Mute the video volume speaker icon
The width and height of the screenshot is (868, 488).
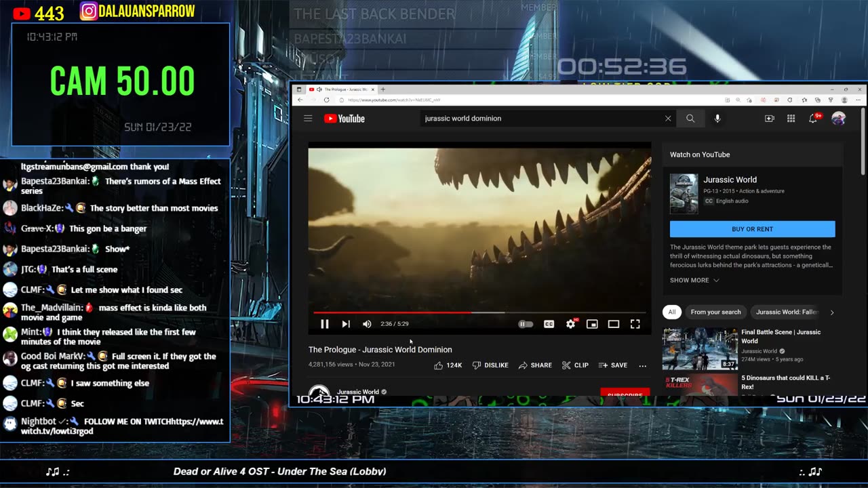pyautogui.click(x=367, y=324)
